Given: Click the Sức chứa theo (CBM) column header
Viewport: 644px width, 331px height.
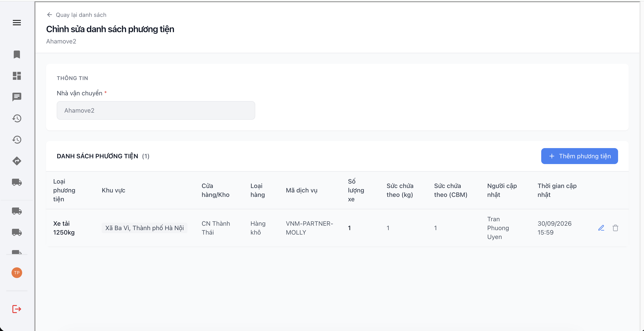Looking at the screenshot, I should (451, 190).
